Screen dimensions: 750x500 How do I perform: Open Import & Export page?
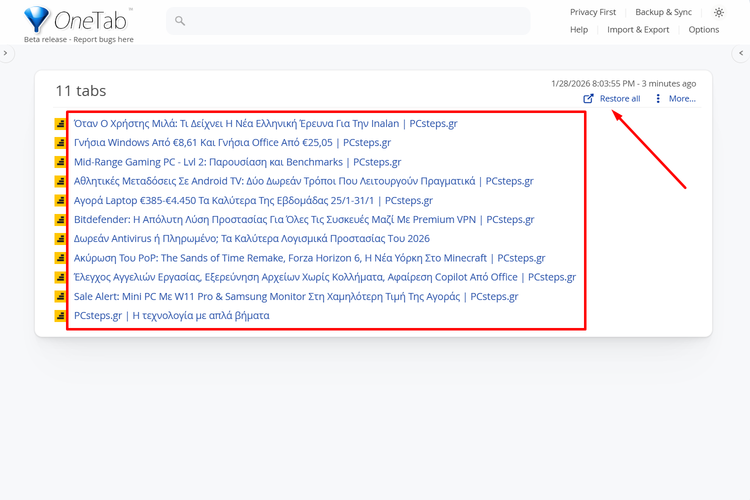(638, 30)
